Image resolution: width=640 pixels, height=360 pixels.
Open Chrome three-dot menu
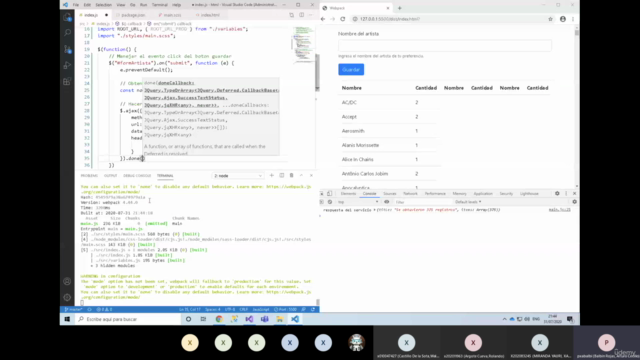[573, 19]
